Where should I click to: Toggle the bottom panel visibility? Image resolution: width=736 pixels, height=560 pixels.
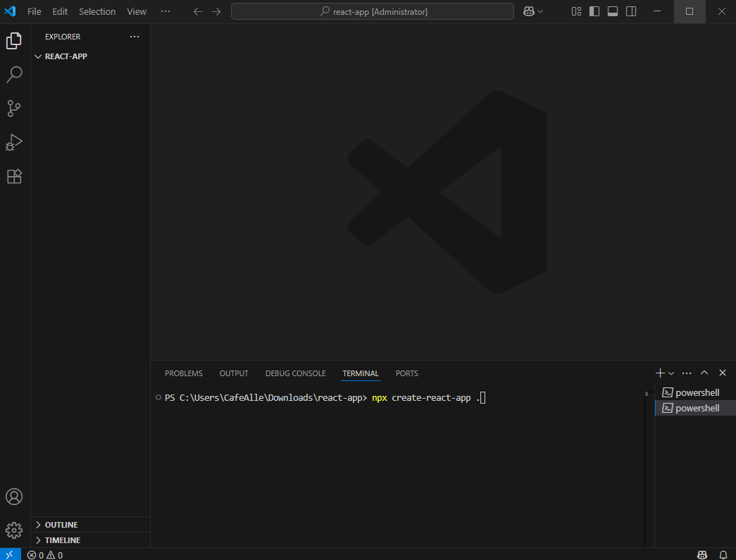pyautogui.click(x=613, y=12)
